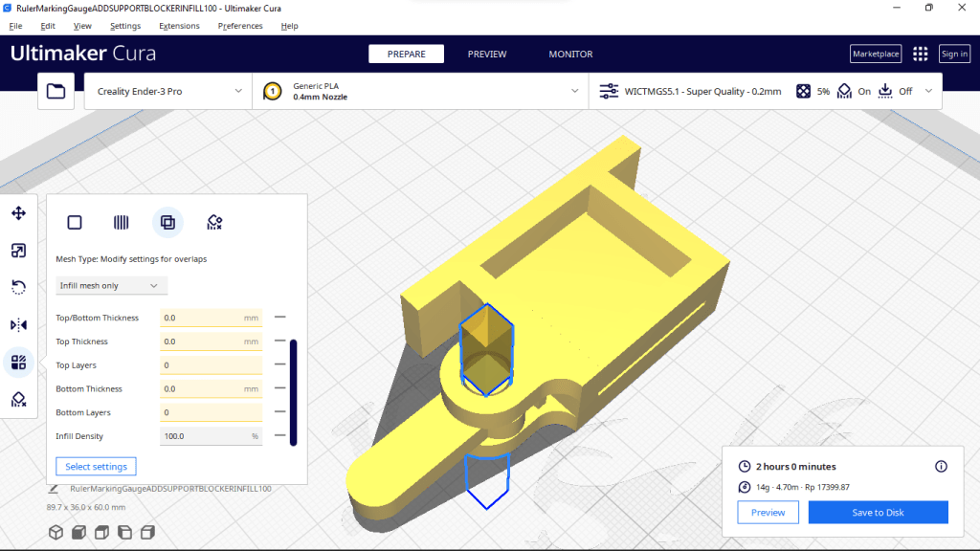Switch to right side view
980x551 pixels.
pos(147,532)
